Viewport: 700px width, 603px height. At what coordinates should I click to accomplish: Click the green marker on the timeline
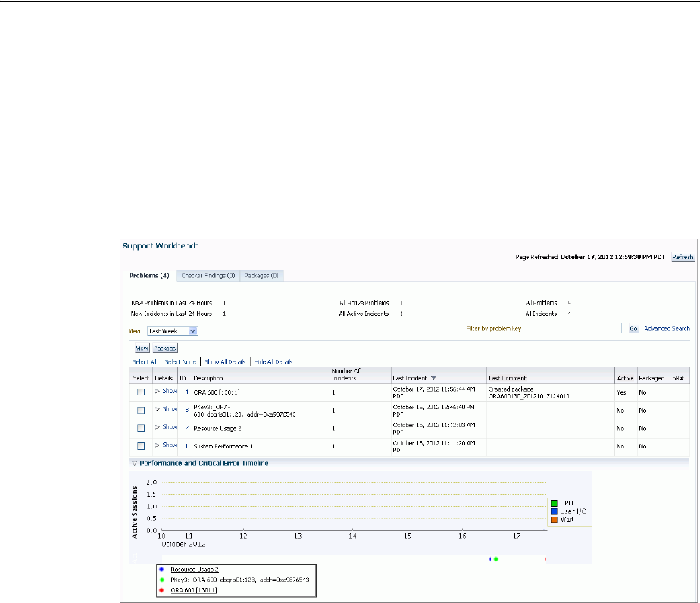click(495, 559)
